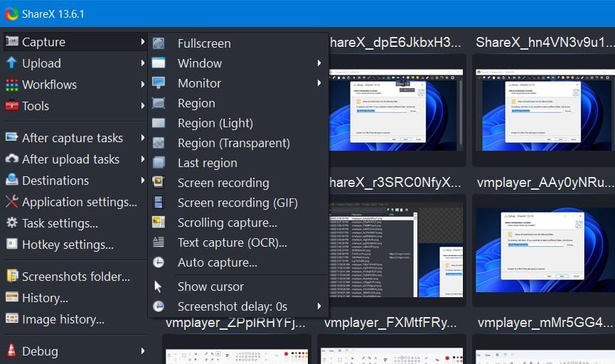Click the Region (Light) icon
The height and width of the screenshot is (364, 615).
[x=159, y=123]
